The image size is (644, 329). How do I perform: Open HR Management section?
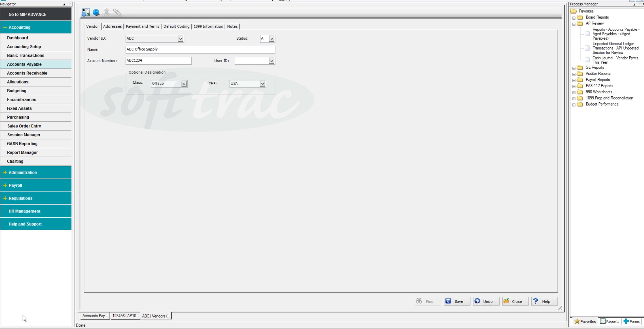[36, 211]
